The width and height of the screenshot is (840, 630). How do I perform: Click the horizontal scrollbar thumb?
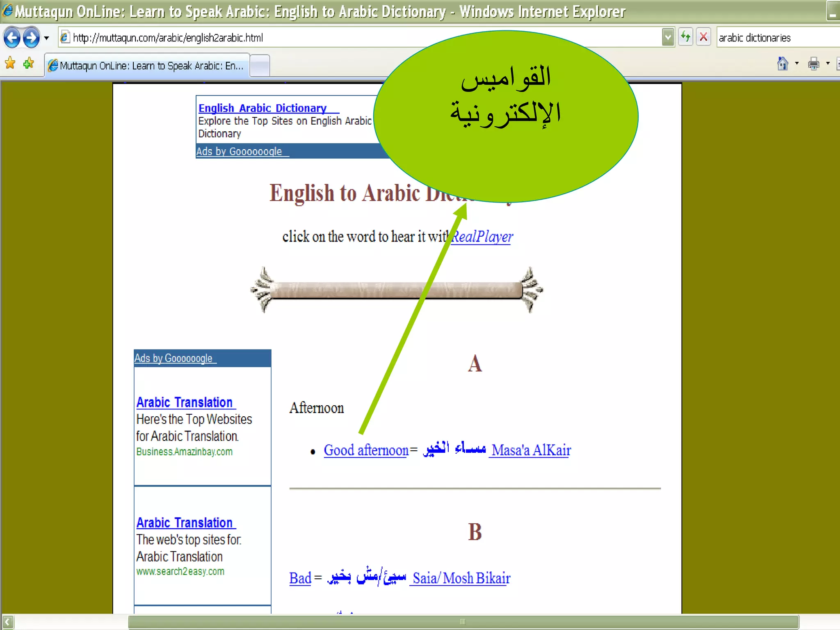(x=463, y=622)
